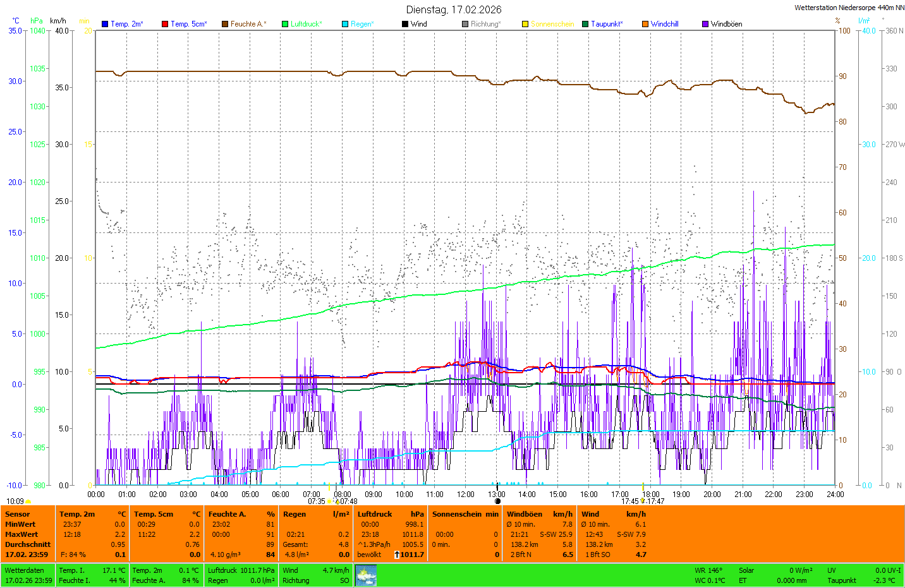This screenshot has height=588, width=905.
Task: Click the Luftdruck legend label
Action: point(306,24)
